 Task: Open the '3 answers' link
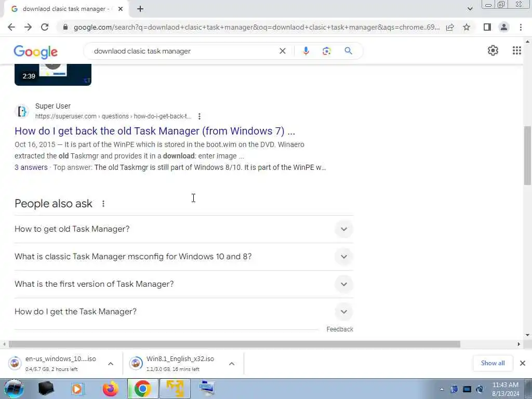click(31, 167)
